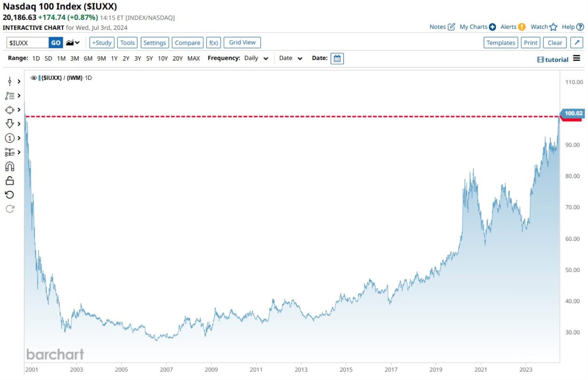This screenshot has width=588, height=380.
Task: Select the numbered circle label tool
Action: click(10, 138)
